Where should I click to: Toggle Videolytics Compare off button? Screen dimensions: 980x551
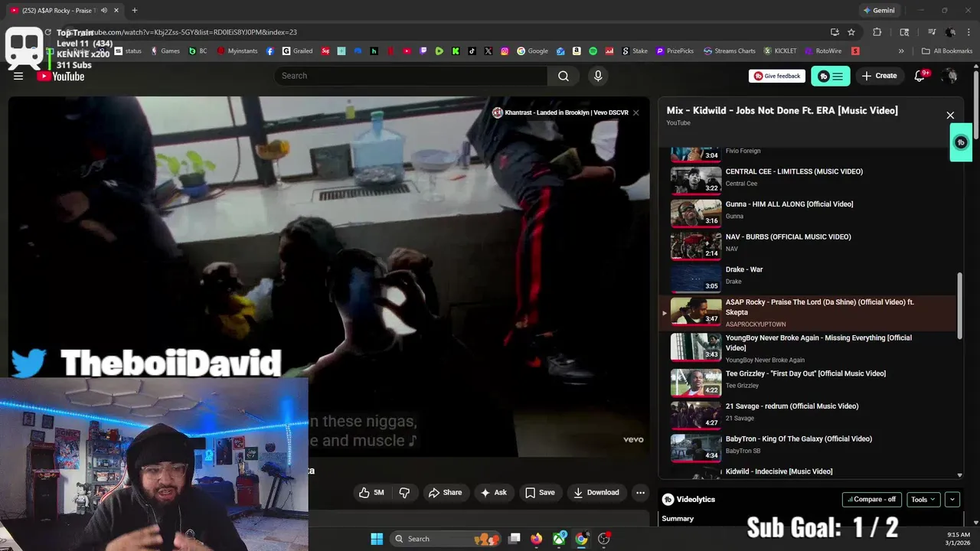pyautogui.click(x=872, y=499)
